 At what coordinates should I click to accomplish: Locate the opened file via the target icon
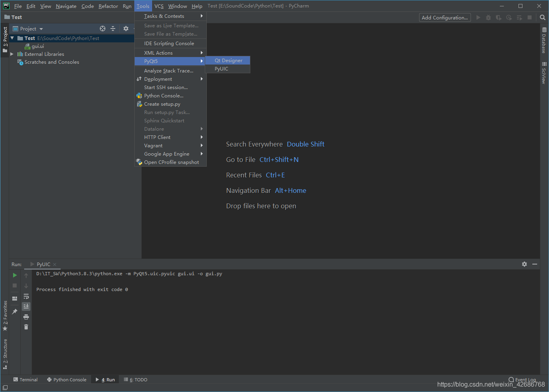click(x=103, y=29)
